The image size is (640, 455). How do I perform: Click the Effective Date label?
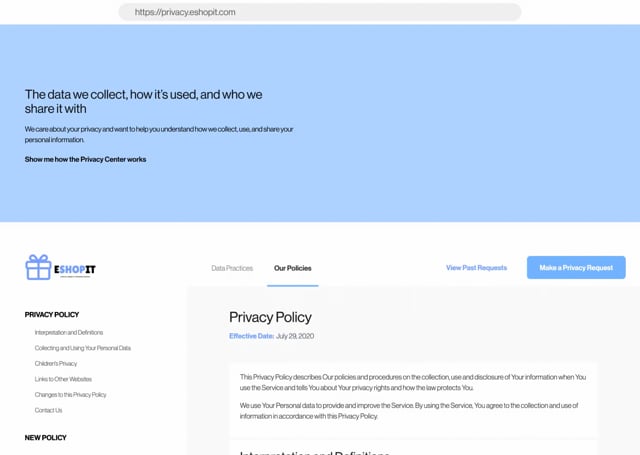click(x=251, y=336)
